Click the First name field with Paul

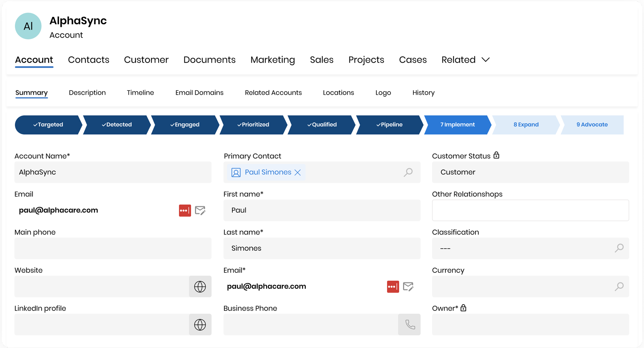point(322,210)
